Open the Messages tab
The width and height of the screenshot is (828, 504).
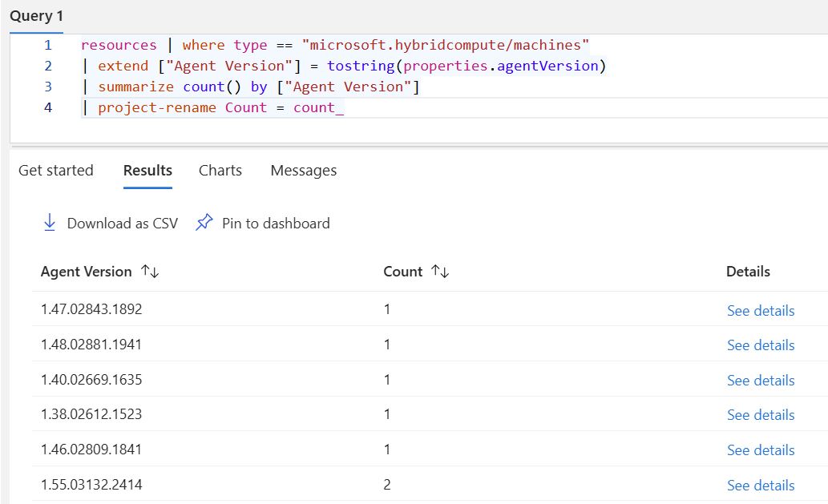pyautogui.click(x=304, y=171)
